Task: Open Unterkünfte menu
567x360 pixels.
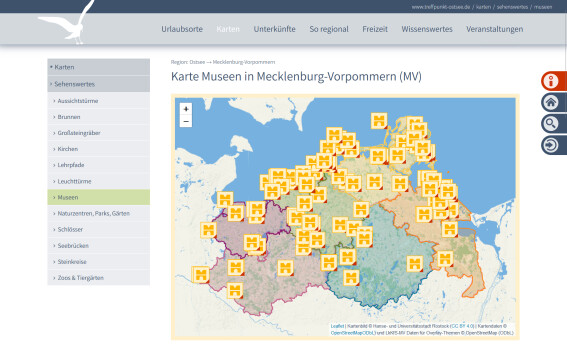Action: coord(274,29)
